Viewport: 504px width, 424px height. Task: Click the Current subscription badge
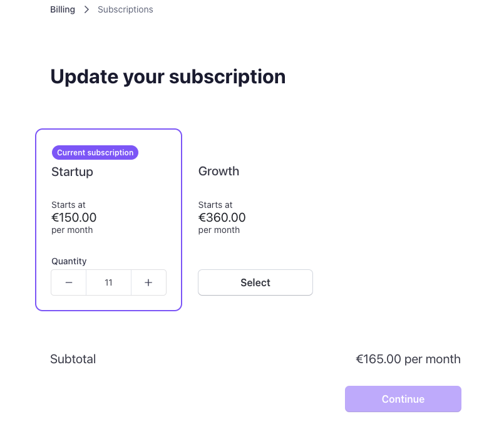95,152
